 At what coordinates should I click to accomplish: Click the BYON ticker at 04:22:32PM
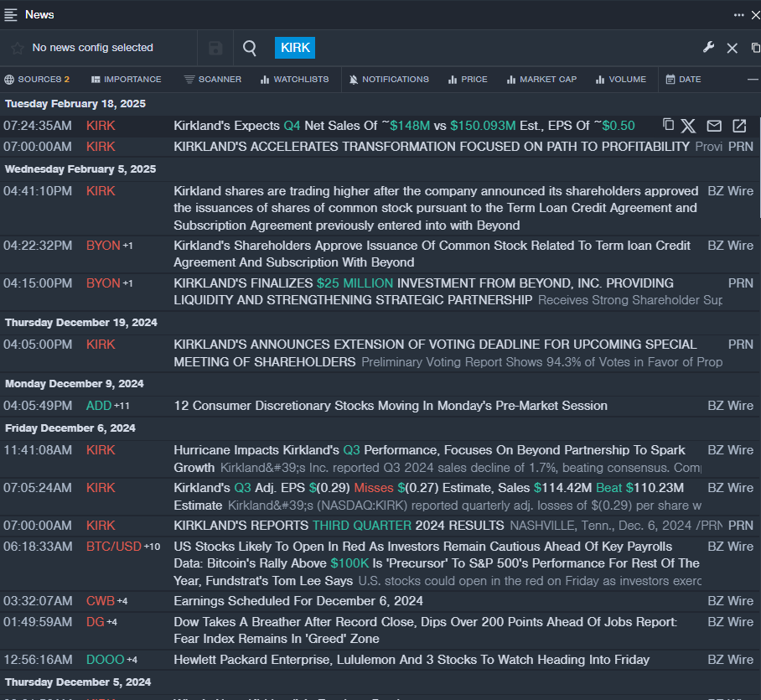coord(103,246)
